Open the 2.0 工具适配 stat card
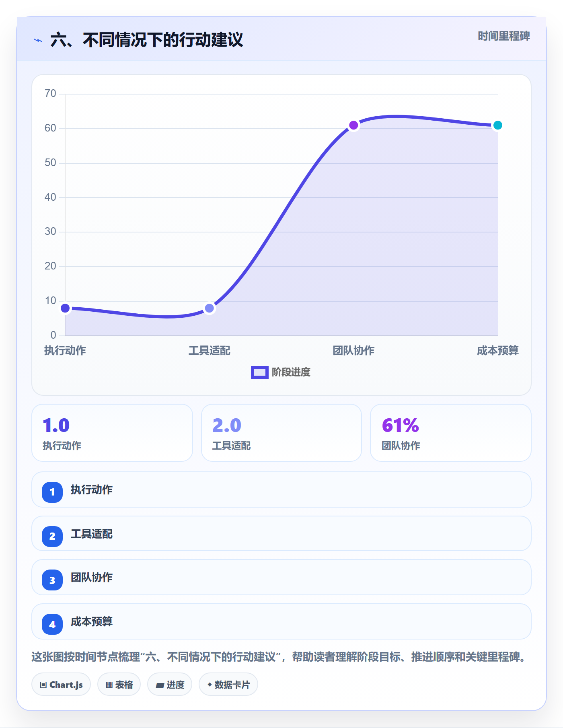563x728 pixels. (281, 433)
